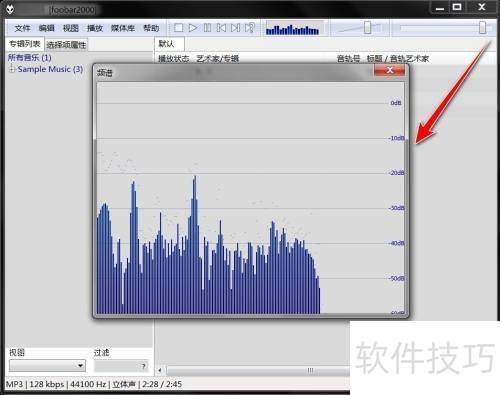This screenshot has width=500, height=395.
Task: Select the Sample Music (3) item
Action: coord(50,69)
